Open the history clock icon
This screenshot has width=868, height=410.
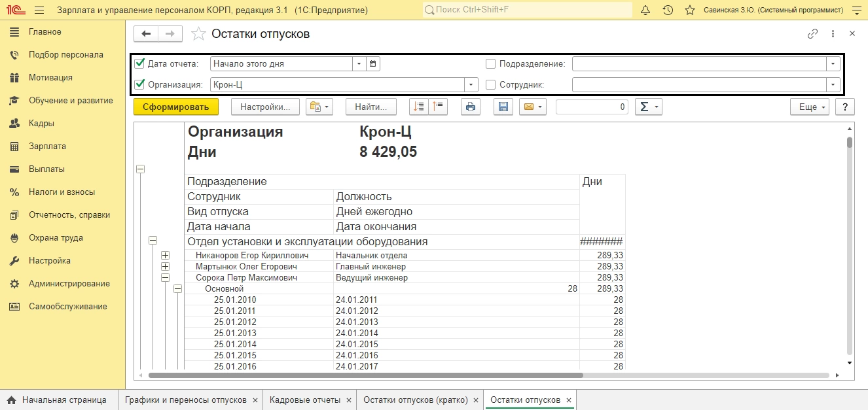coord(668,10)
